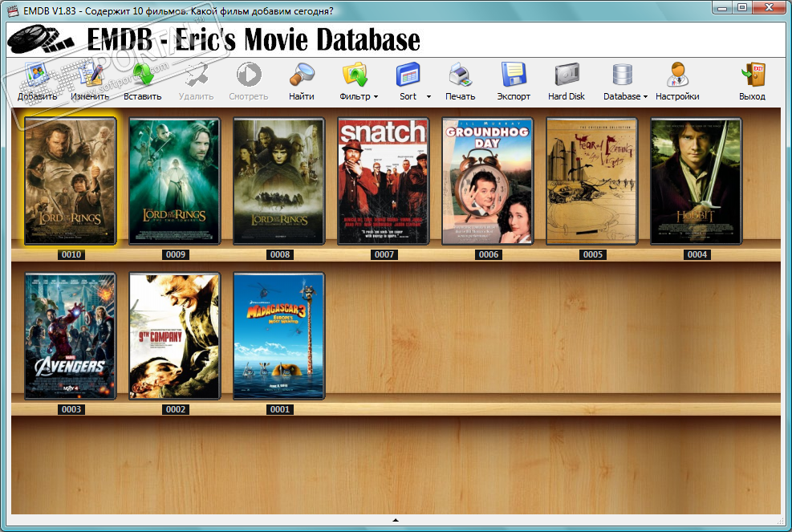
Task: Click the Hard Disk scan icon
Action: [567, 75]
